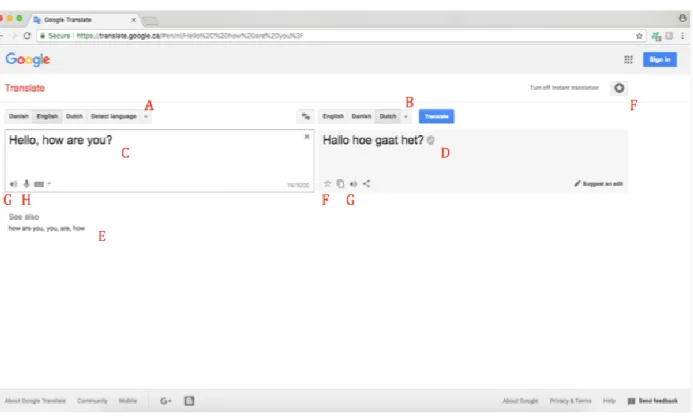Clear the source text with X
The width and height of the screenshot is (693, 418).
click(307, 137)
